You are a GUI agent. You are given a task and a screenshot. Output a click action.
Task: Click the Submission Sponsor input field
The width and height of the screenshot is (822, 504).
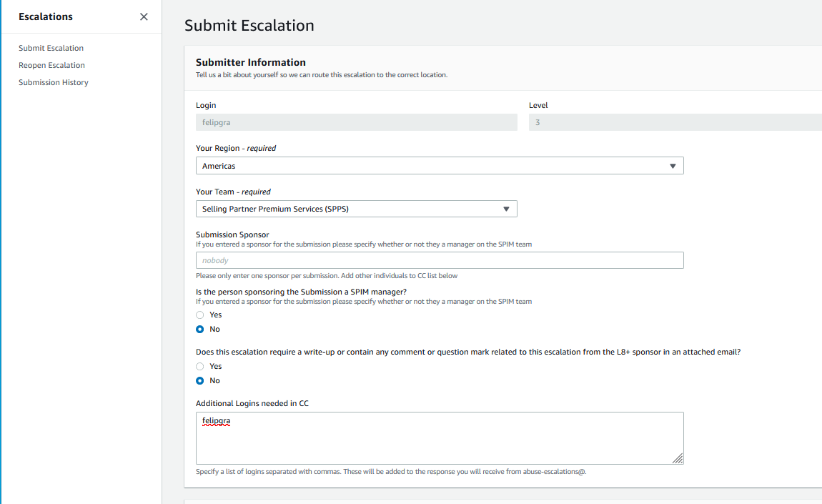pos(439,260)
